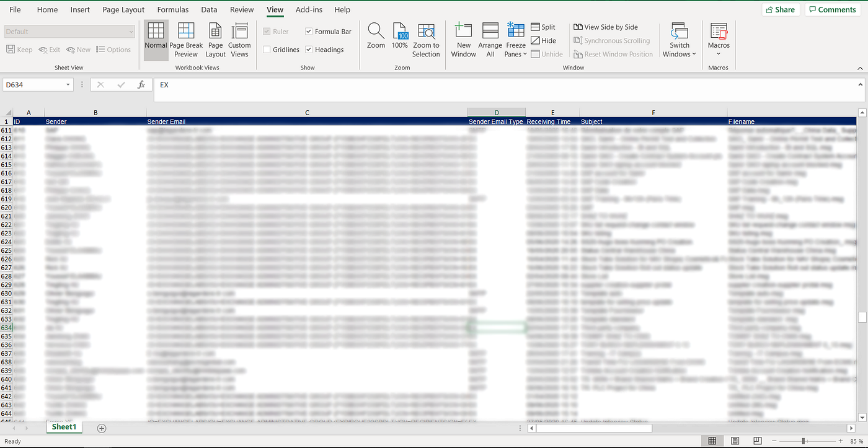
Task: Zoom to Selection
Action: tap(427, 39)
